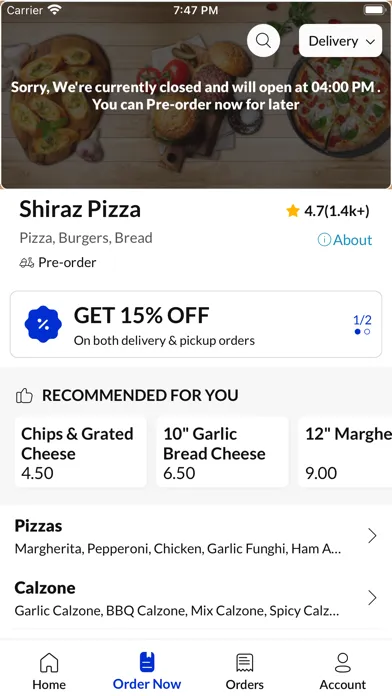Screen dimensions: 392x696
Task: Open the Orders receipt tab
Action: (245, 671)
